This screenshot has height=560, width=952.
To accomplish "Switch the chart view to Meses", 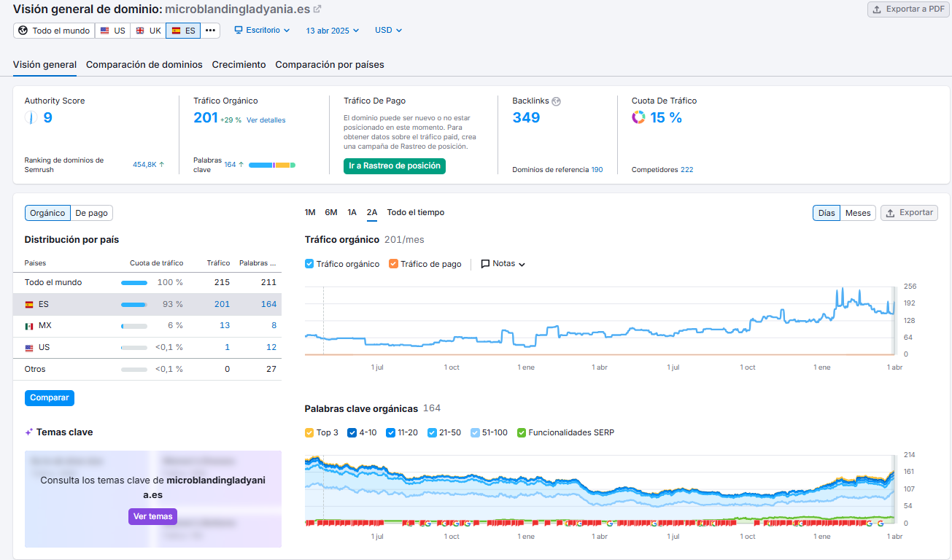I will pyautogui.click(x=857, y=213).
